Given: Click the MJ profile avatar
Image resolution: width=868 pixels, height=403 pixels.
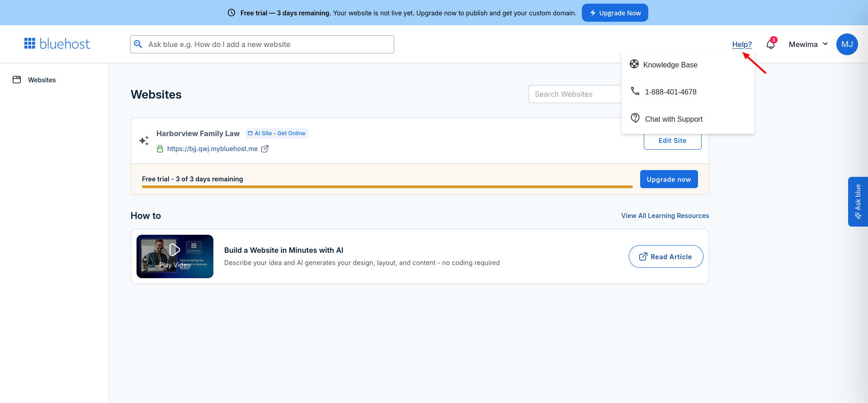Looking at the screenshot, I should click(x=847, y=44).
